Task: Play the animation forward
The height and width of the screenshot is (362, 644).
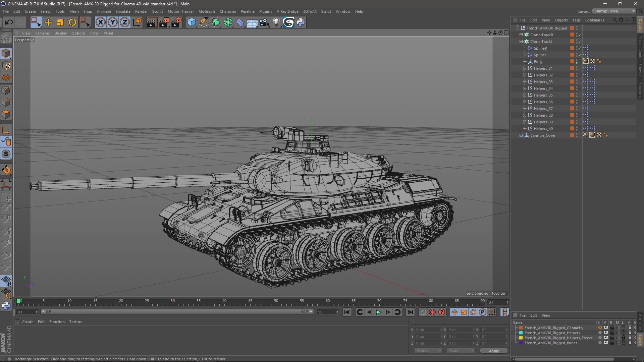Action: [378, 312]
